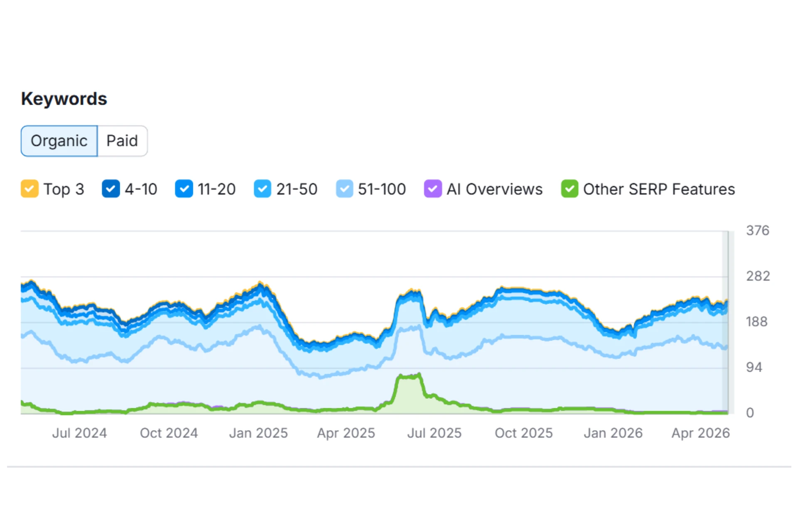Hide the 51-100 positions series
The image size is (798, 532).
[x=345, y=189]
